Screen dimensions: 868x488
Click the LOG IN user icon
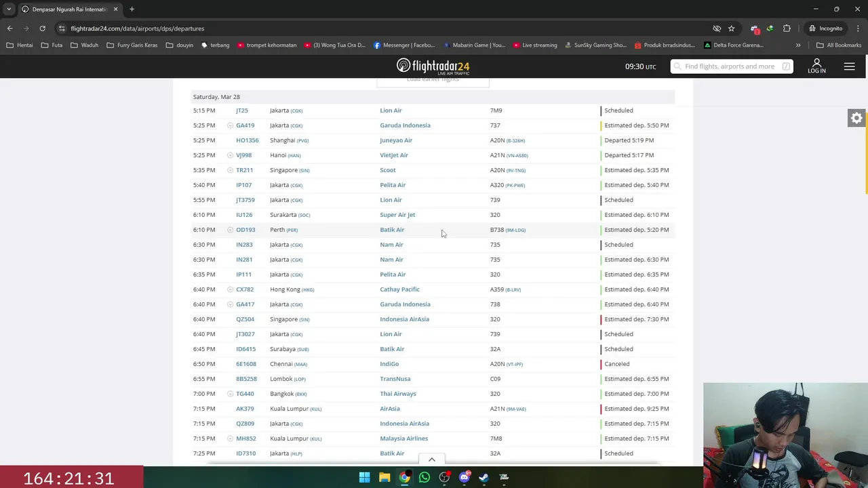pyautogui.click(x=816, y=66)
